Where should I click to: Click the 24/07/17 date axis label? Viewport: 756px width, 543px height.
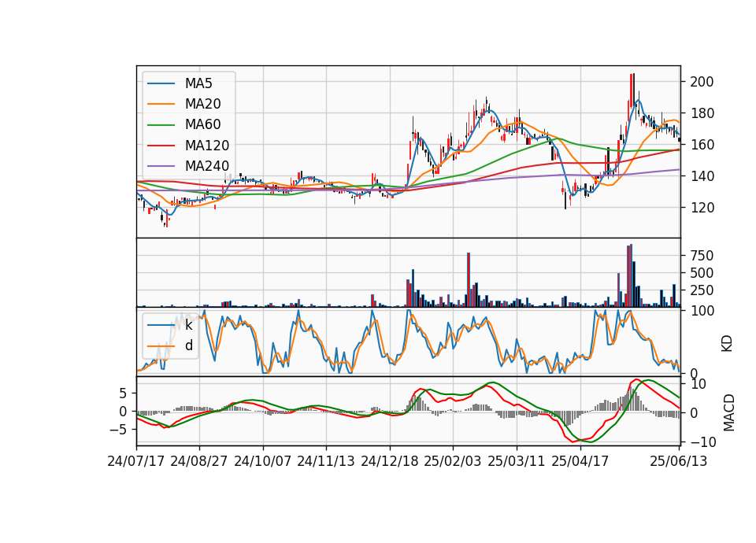[x=136, y=461]
